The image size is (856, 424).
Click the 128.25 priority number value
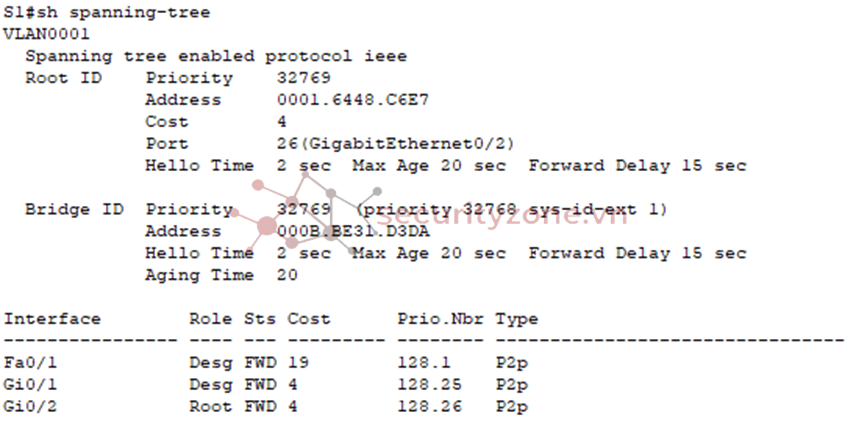pos(429,385)
